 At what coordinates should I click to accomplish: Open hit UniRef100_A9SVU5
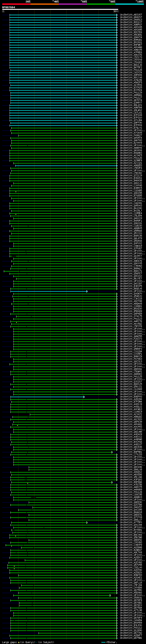pyautogui.click(x=131, y=27)
